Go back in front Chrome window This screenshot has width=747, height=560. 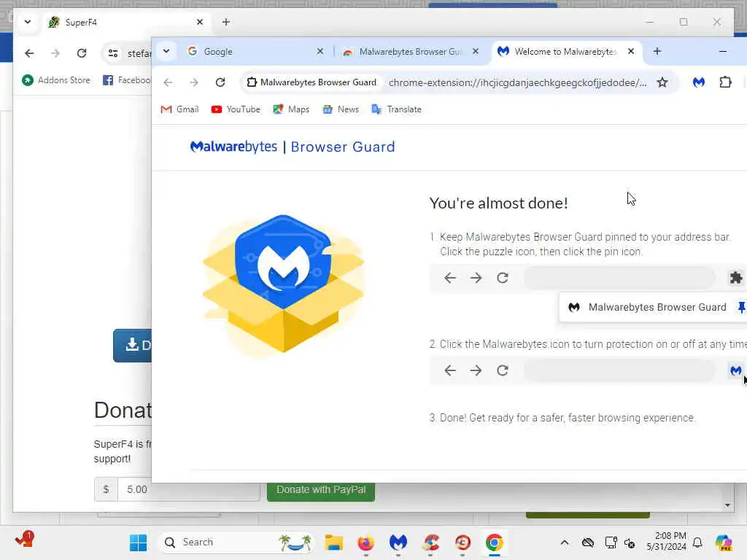tap(168, 82)
